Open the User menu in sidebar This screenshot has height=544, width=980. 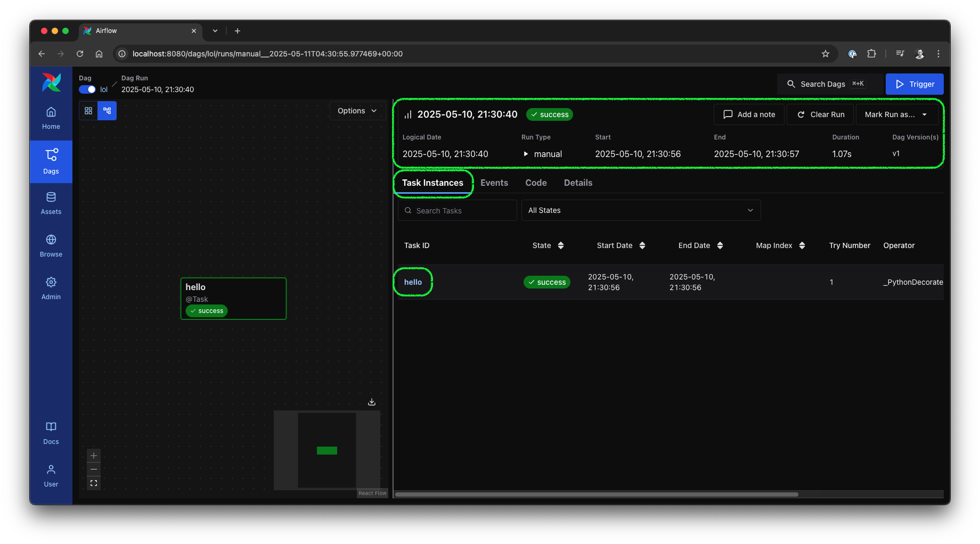pos(51,475)
